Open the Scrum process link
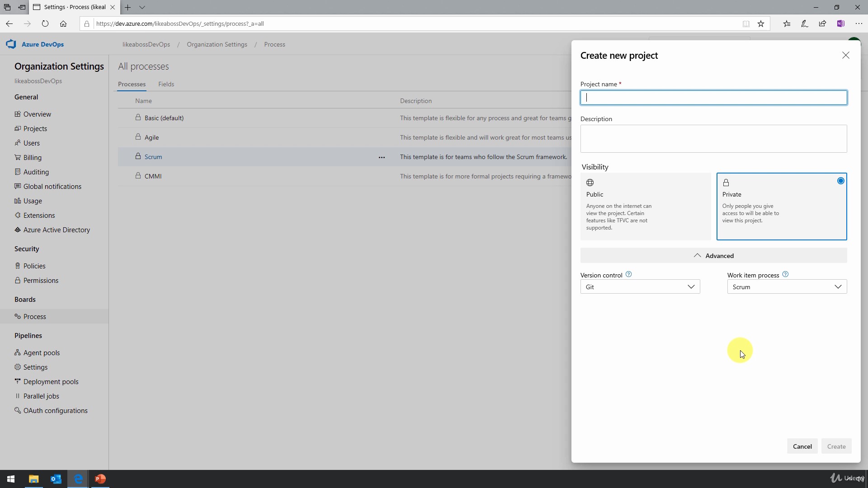 pyautogui.click(x=153, y=157)
